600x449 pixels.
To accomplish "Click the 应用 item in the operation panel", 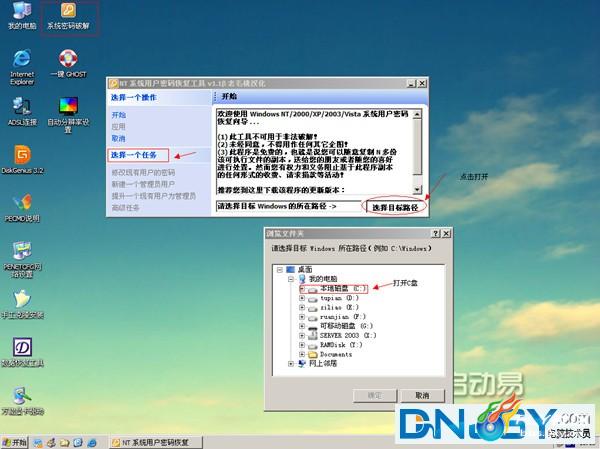I will (119, 127).
